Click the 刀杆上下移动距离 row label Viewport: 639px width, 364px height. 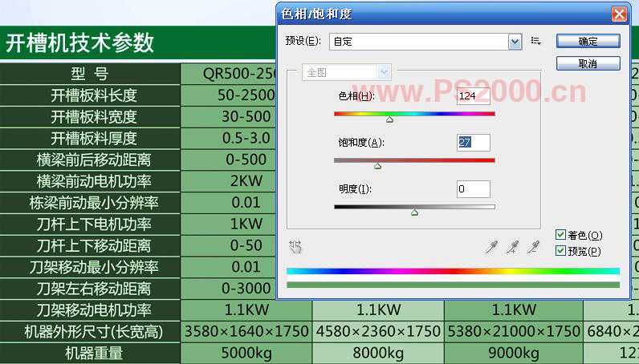point(94,246)
